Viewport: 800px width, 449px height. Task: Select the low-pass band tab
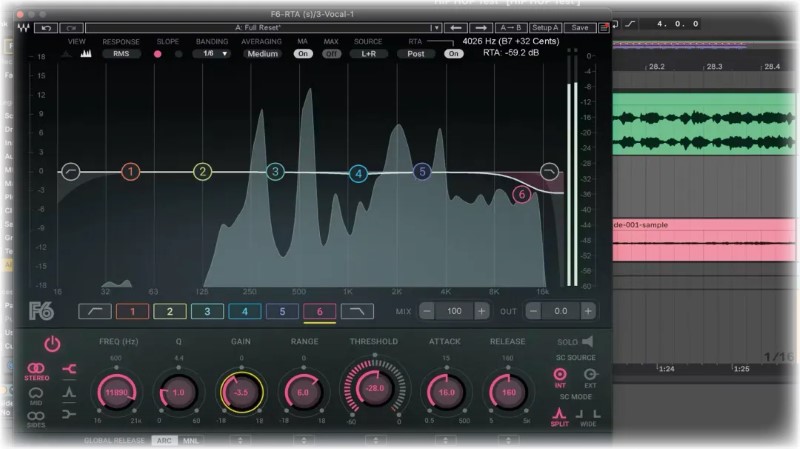357,311
